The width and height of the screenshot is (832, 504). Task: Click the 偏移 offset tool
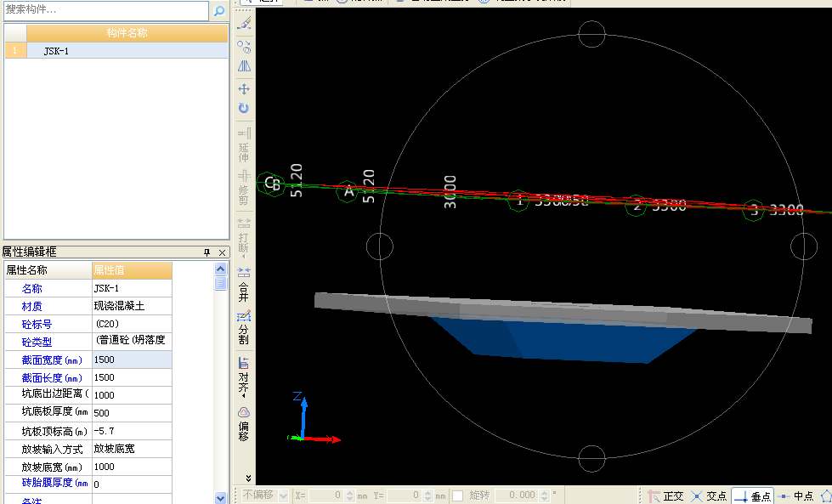pyautogui.click(x=244, y=424)
